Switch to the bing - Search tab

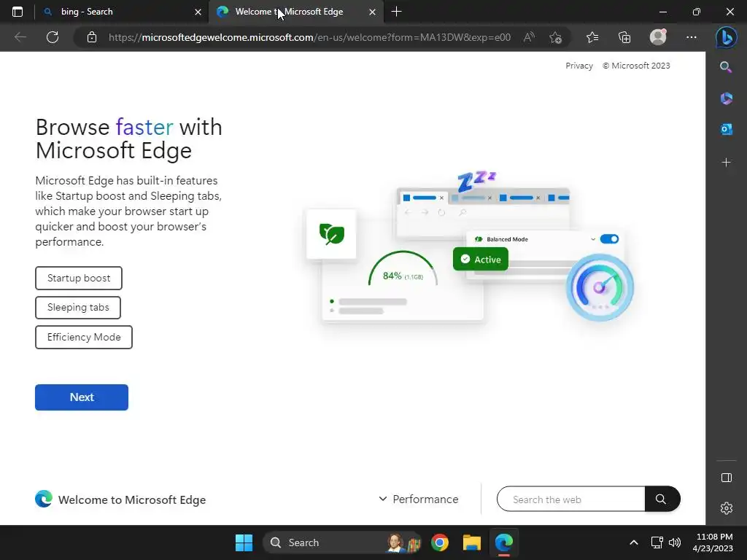[122, 12]
